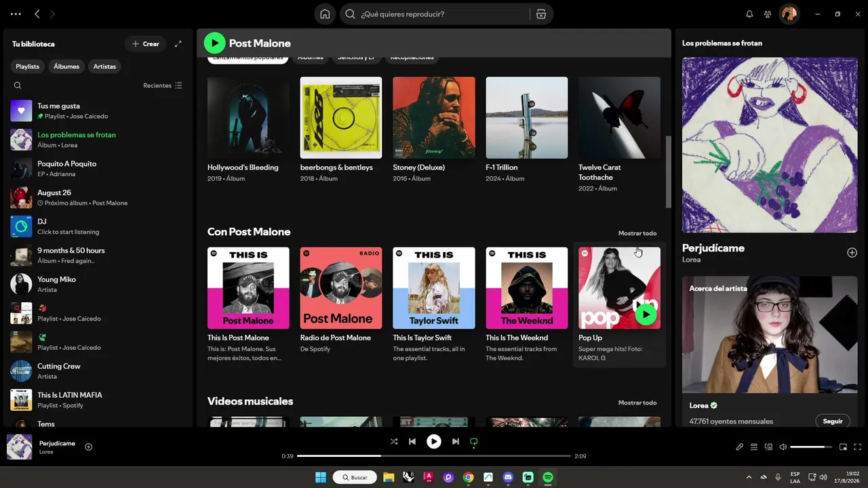The height and width of the screenshot is (488, 868).
Task: Show all Con Post Malone items
Action: coord(637,233)
